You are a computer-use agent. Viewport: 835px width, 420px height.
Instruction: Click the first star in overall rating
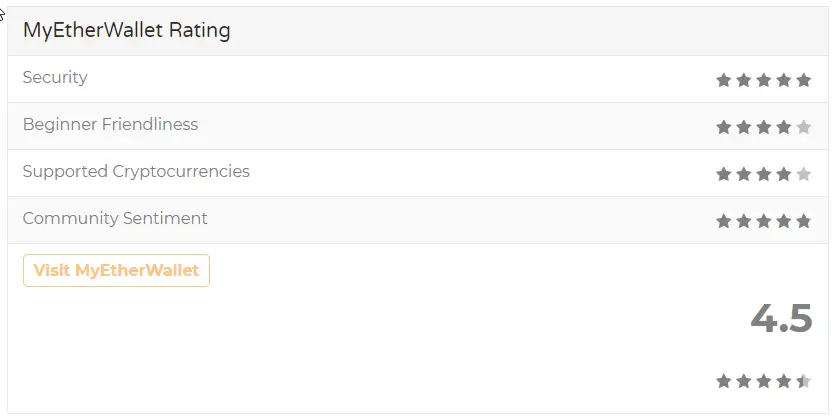pyautogui.click(x=723, y=381)
